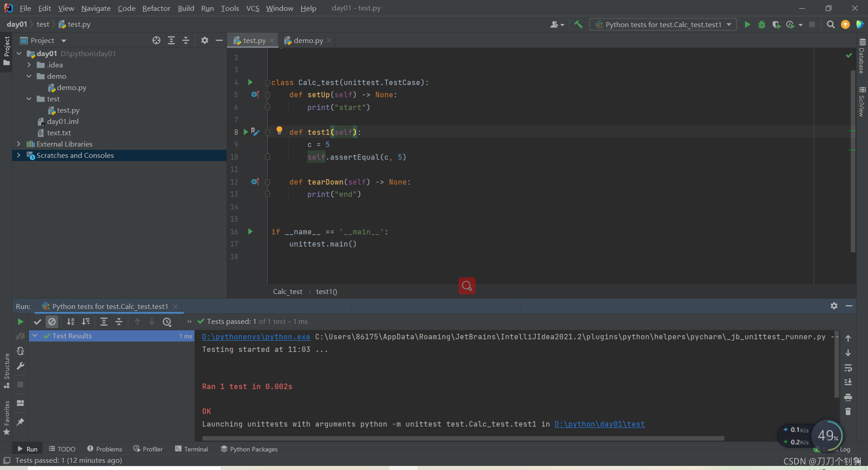Expand External Libraries in Project tree

19,144
